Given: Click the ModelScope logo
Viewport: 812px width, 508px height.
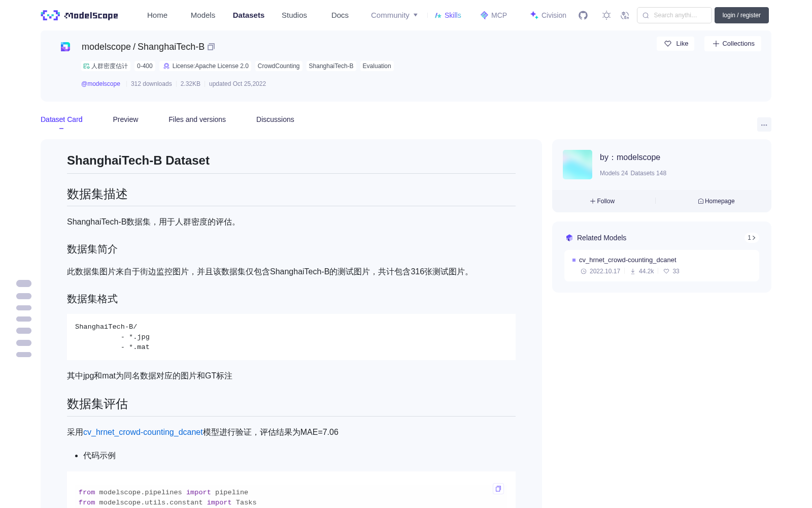Looking at the screenshot, I should [x=80, y=15].
